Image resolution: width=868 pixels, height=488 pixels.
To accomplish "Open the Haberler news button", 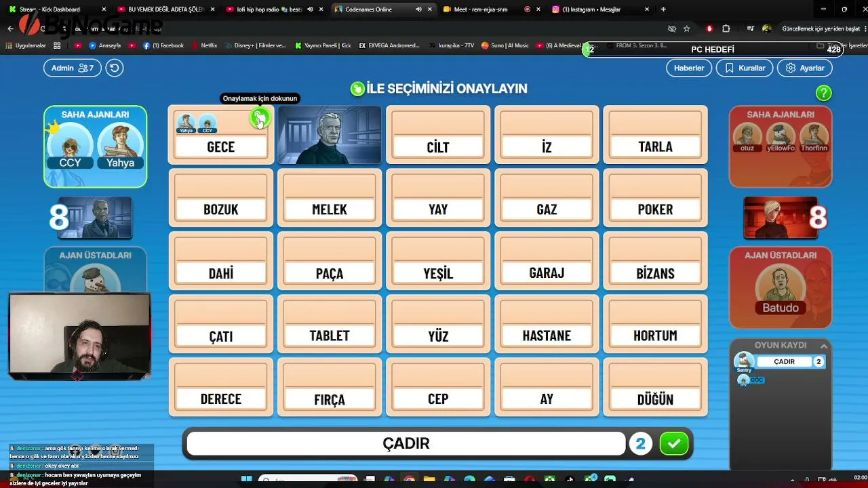I will [x=689, y=68].
